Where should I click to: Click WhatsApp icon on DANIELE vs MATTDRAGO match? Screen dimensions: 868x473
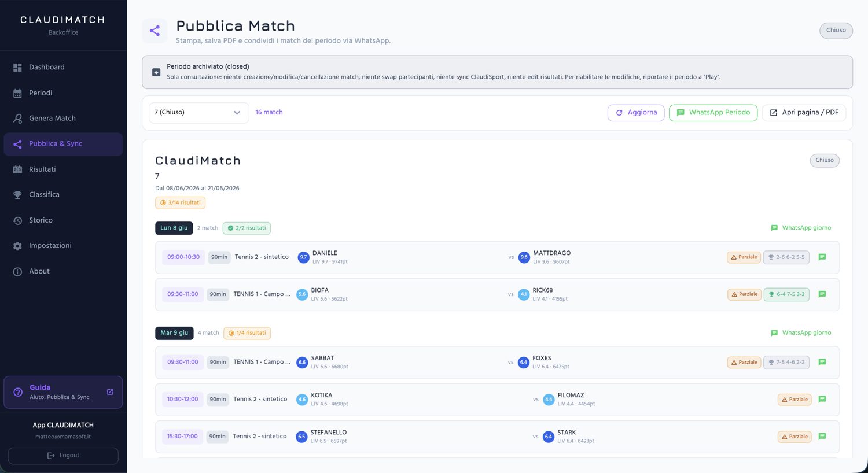(822, 257)
